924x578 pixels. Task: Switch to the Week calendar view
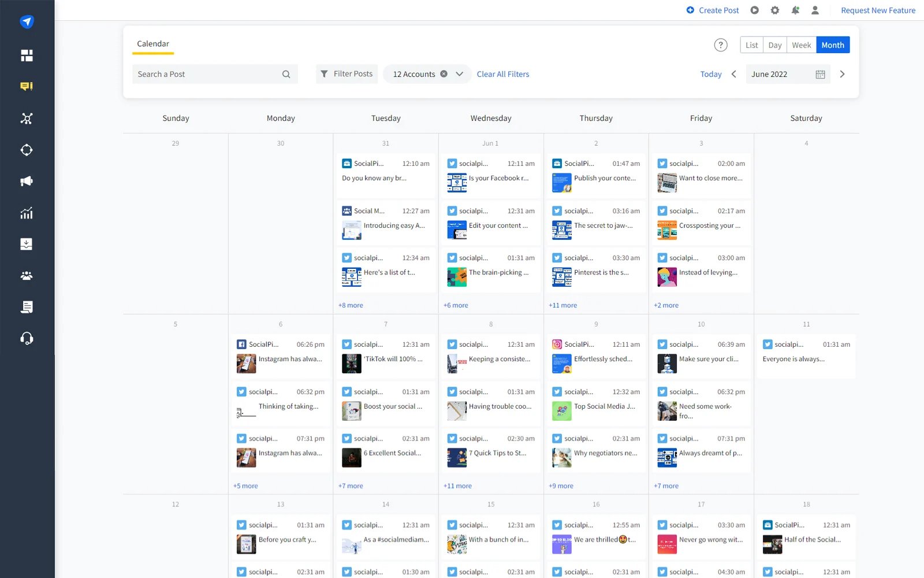[801, 45]
